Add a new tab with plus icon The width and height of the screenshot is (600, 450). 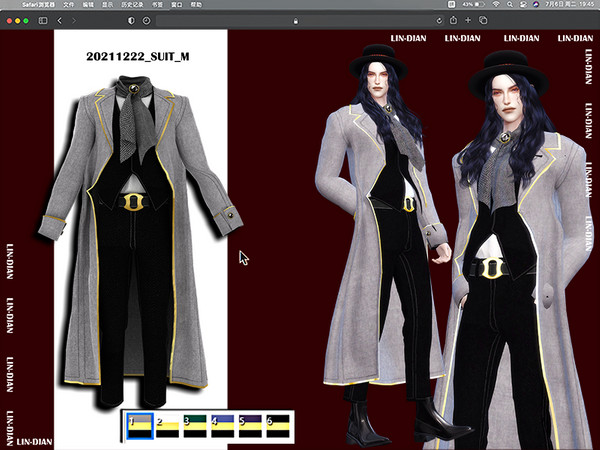click(x=468, y=20)
